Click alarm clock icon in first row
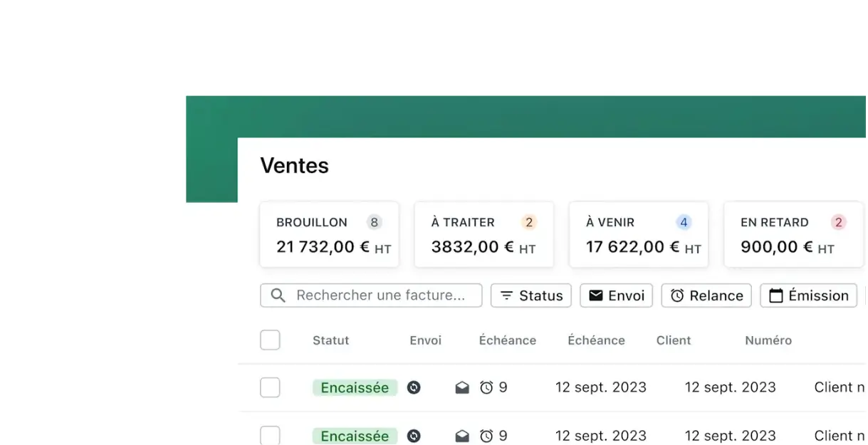 (486, 387)
